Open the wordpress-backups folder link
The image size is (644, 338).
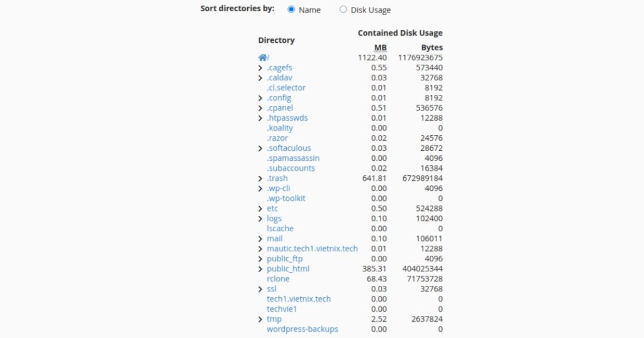(302, 329)
